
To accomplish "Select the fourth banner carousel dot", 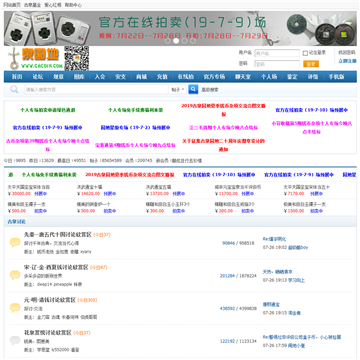I will tap(193, 41).
